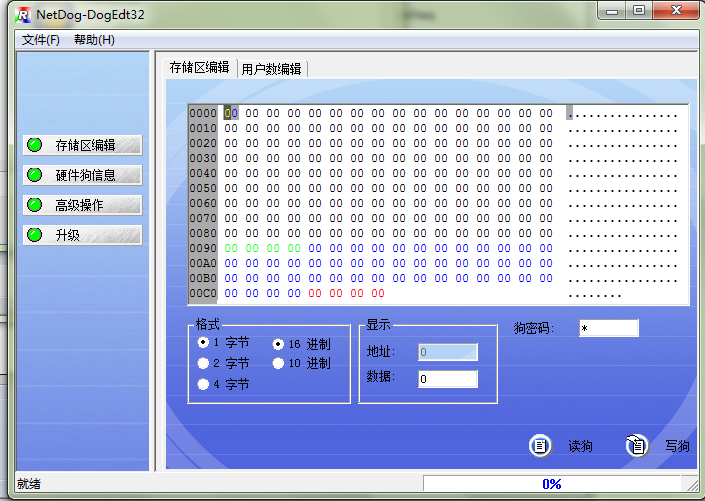Image resolution: width=705 pixels, height=501 pixels.
Task: Click the NetDog app icon in title bar
Action: tap(23, 15)
